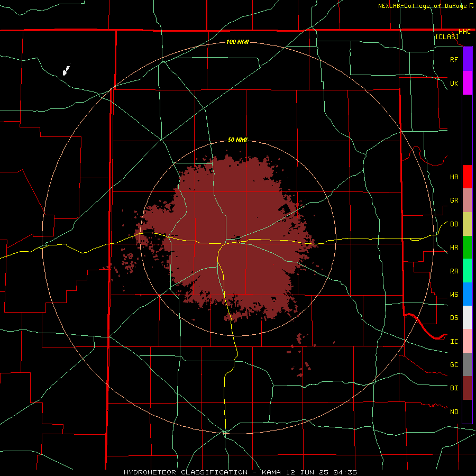Click the BI legend label

pos(454,388)
